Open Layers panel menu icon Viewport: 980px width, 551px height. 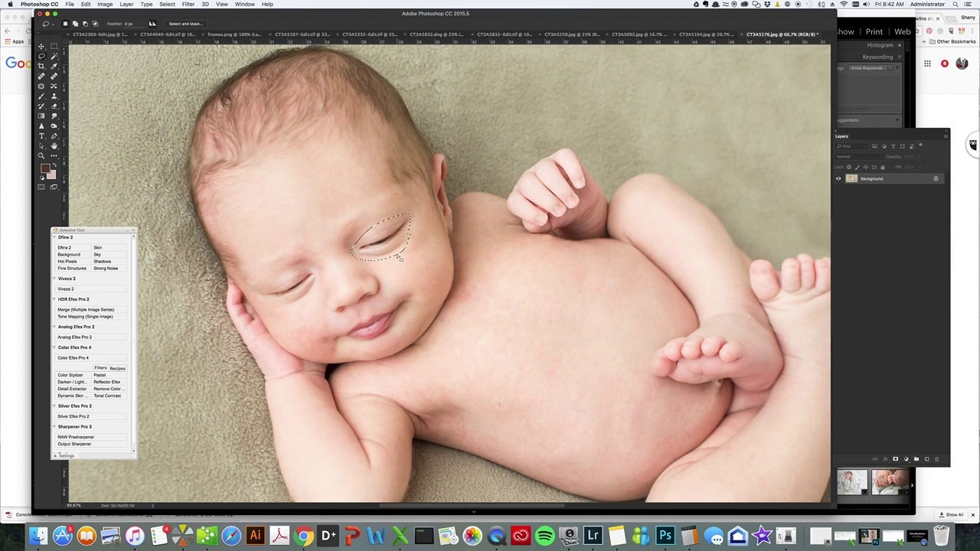[x=946, y=136]
